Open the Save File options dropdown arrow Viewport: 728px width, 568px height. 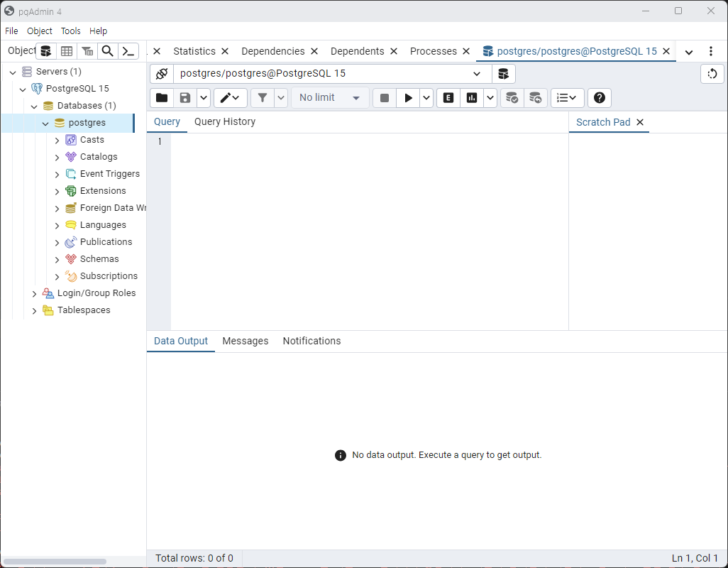(204, 97)
